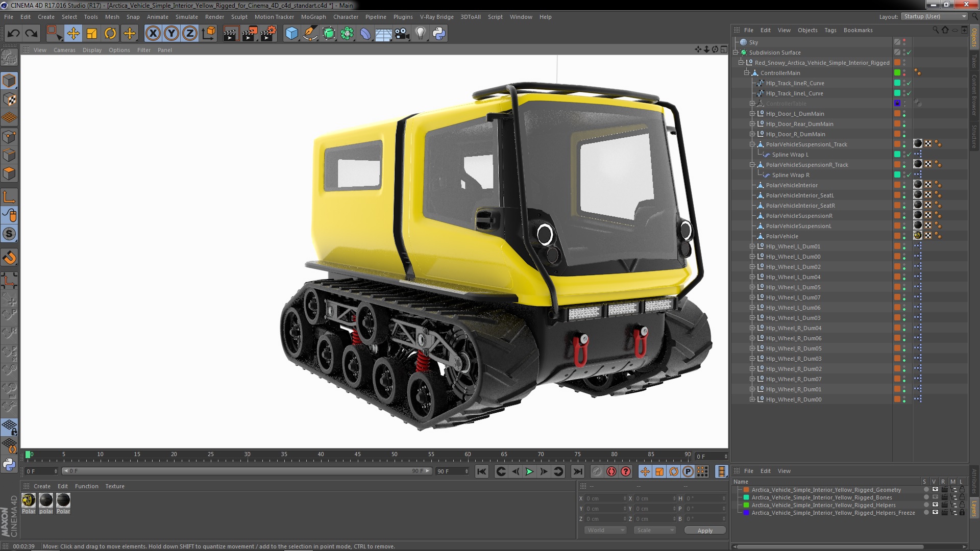Open viewport Cameras menu
Screen dimensions: 980x551
64,50
